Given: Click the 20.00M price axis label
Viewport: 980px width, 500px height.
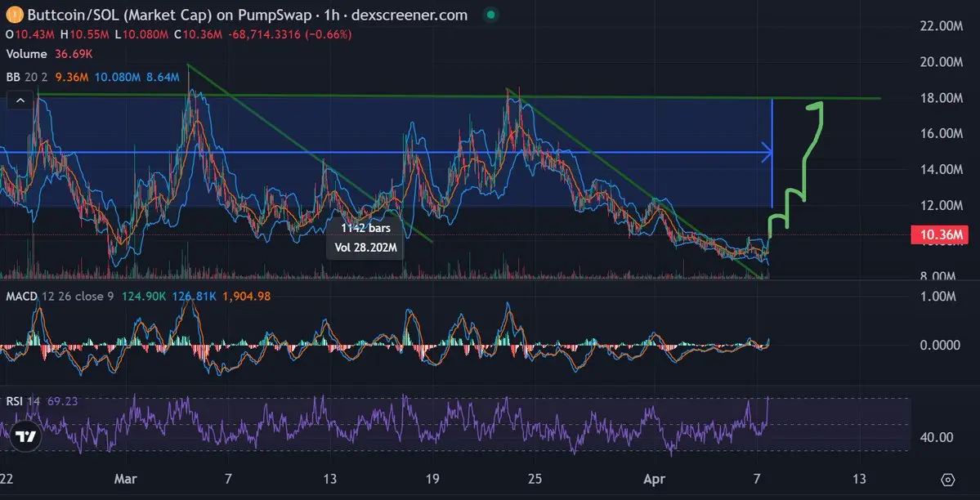Looking at the screenshot, I should click(x=941, y=61).
